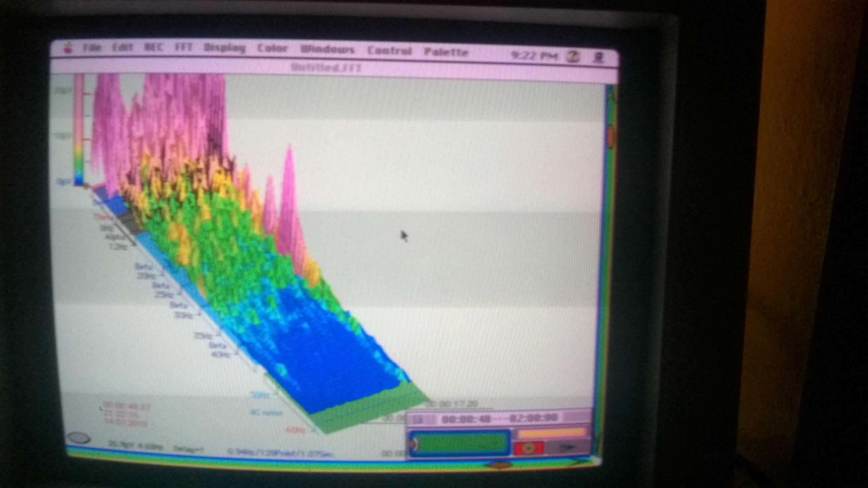Click the yellow level meter bar

(x=552, y=433)
